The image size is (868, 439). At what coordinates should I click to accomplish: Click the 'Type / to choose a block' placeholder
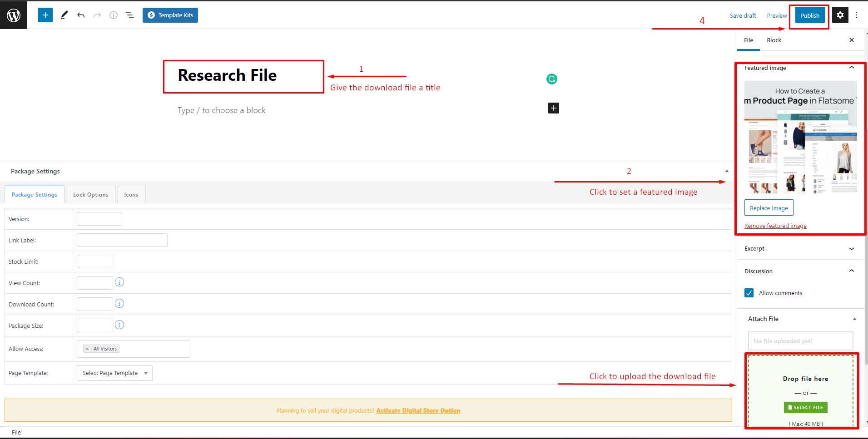tap(222, 110)
